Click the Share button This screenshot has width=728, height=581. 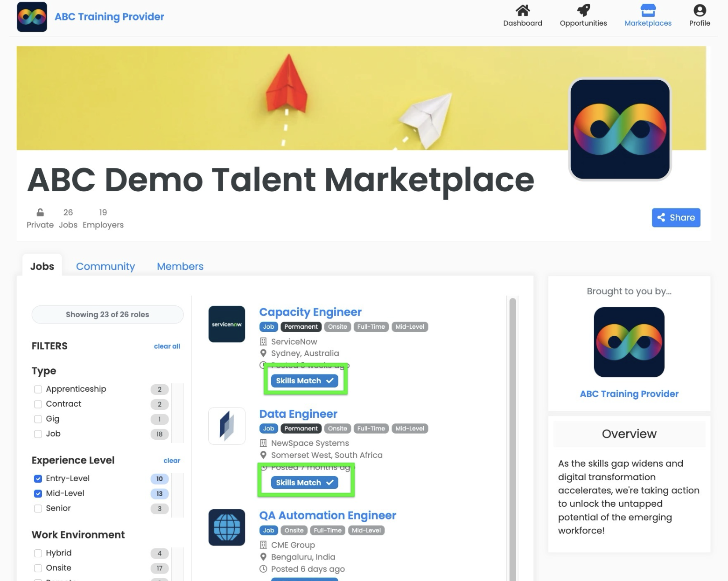pyautogui.click(x=676, y=217)
